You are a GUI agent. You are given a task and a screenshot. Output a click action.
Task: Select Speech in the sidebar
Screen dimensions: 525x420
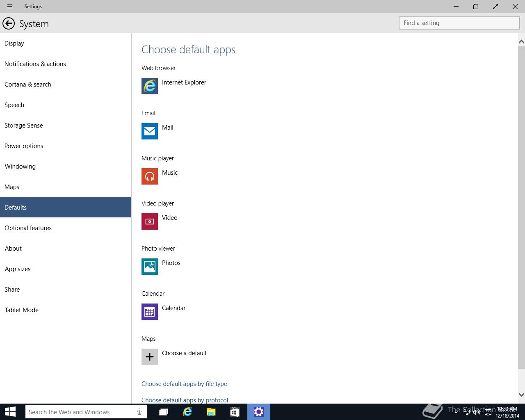click(x=66, y=105)
